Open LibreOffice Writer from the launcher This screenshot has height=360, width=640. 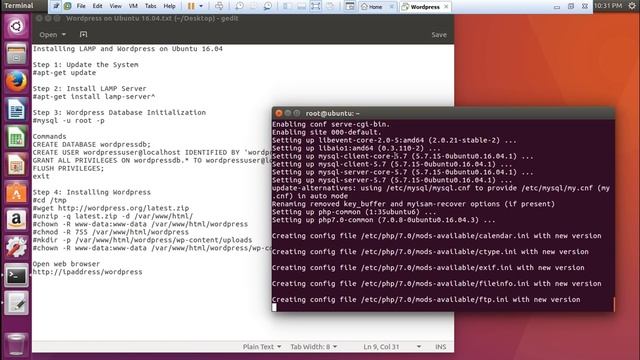pos(16,109)
